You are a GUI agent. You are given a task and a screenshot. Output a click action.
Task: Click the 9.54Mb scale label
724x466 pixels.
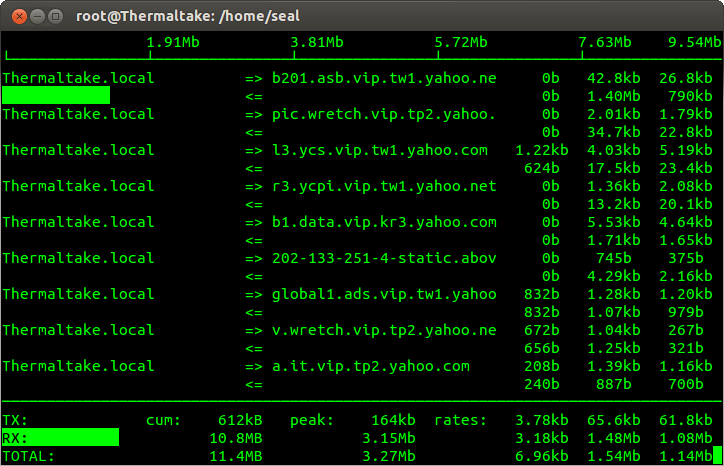[x=694, y=42]
